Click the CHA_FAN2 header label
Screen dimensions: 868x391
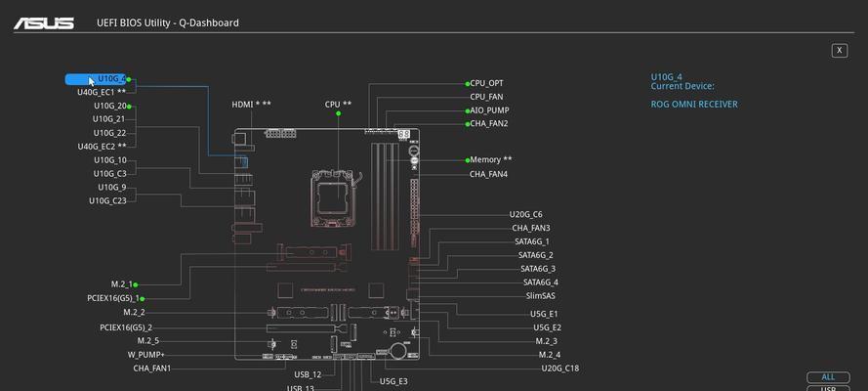488,123
